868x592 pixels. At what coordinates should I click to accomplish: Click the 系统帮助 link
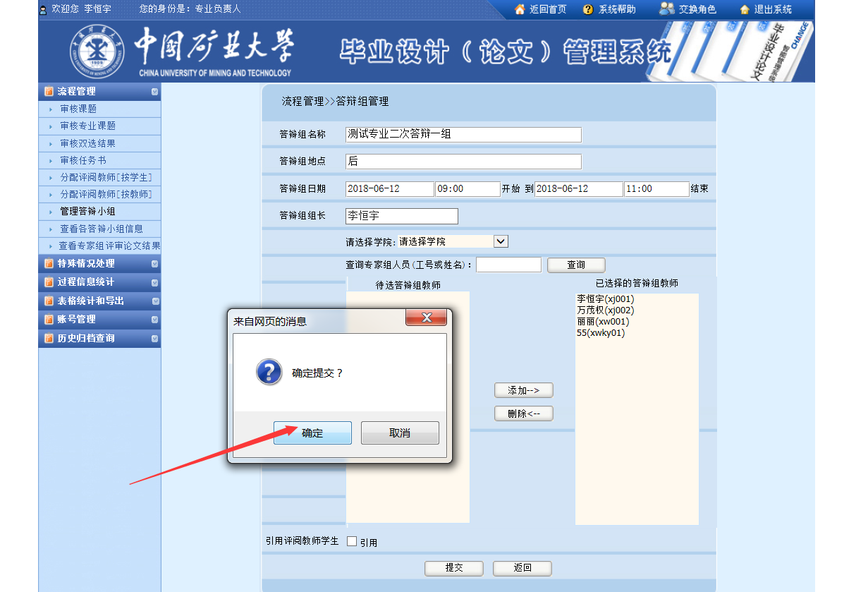[617, 9]
